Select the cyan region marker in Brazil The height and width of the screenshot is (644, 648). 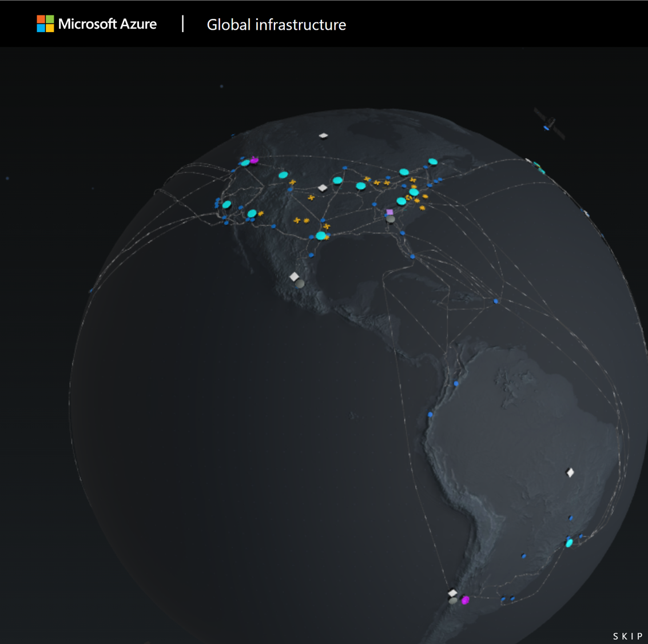pos(569,543)
